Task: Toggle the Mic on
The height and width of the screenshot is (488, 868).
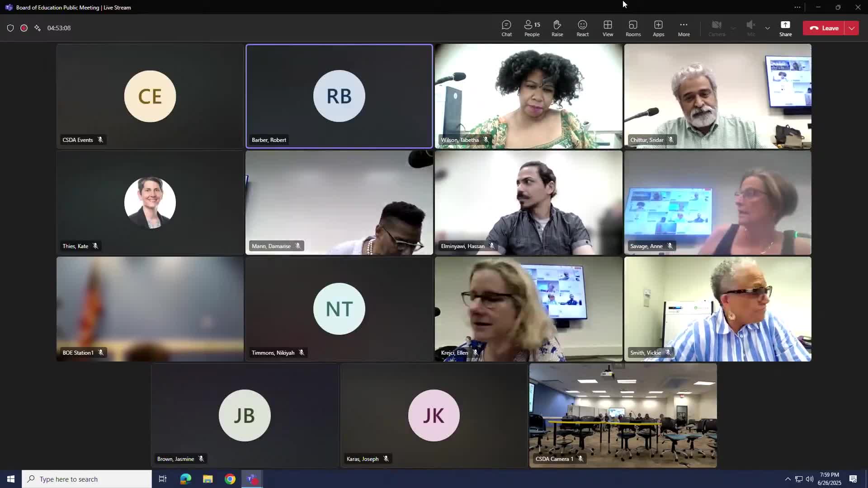Action: (x=751, y=28)
